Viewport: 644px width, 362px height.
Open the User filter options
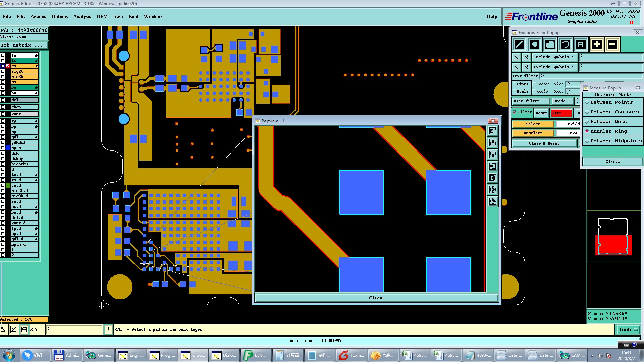(531, 101)
